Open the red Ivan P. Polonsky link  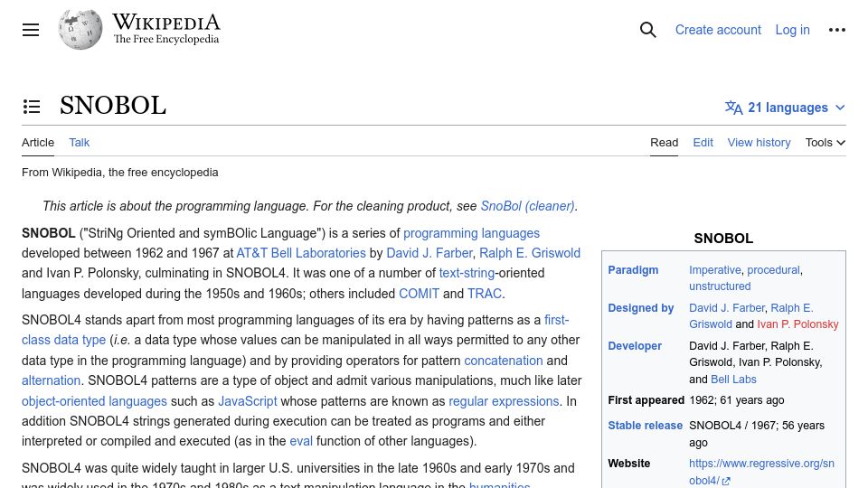coord(797,324)
